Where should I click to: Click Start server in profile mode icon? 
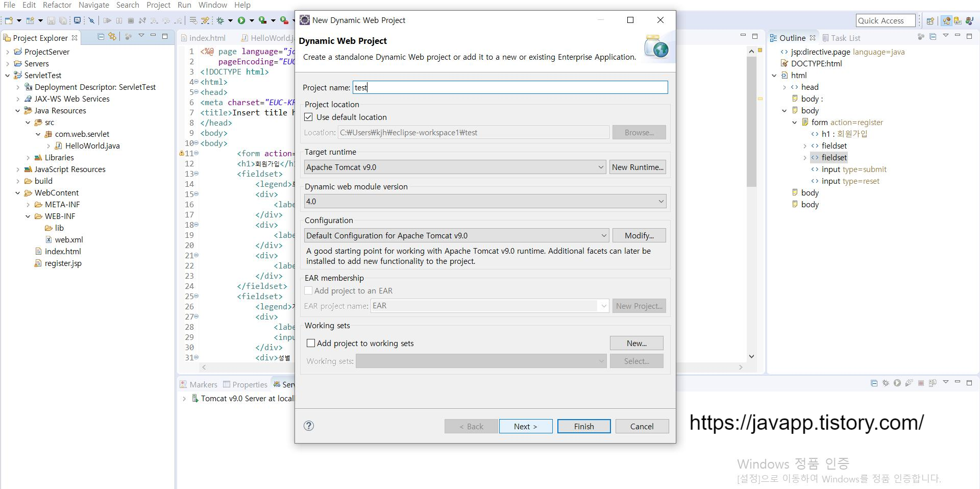[x=909, y=383]
